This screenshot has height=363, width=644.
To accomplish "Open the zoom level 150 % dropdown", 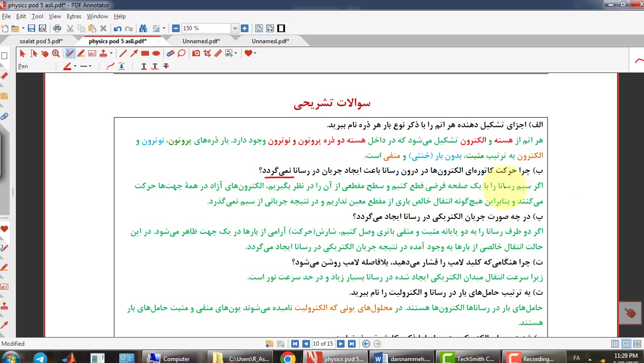I will 235,28.
